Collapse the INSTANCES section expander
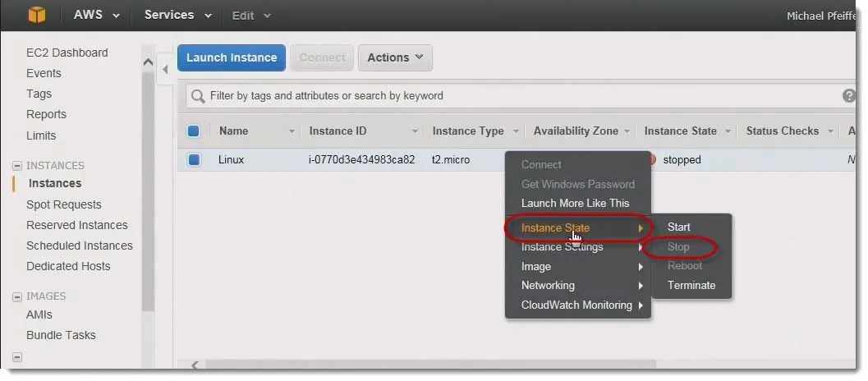Viewport: 868px width, 381px height. [17, 166]
